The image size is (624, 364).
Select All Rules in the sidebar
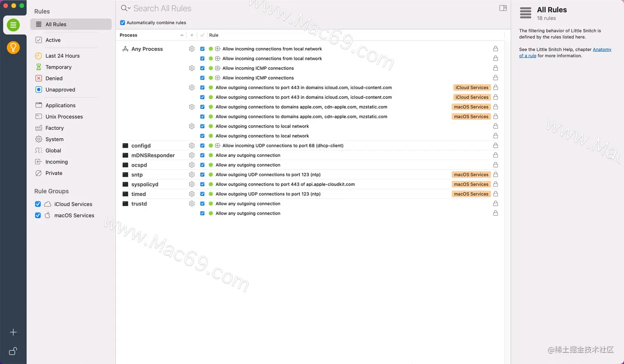[x=71, y=24]
